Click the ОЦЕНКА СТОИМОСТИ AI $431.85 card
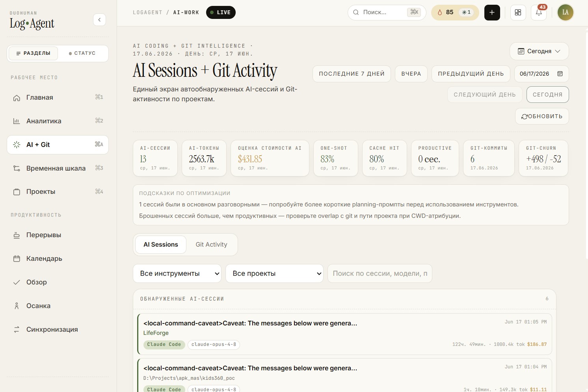This screenshot has height=392, width=588. (x=270, y=158)
